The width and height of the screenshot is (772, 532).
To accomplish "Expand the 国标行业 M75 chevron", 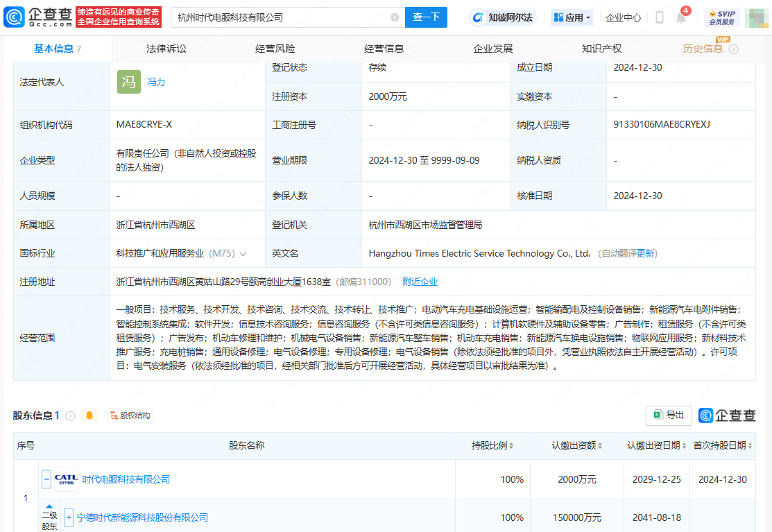I will pos(243,254).
